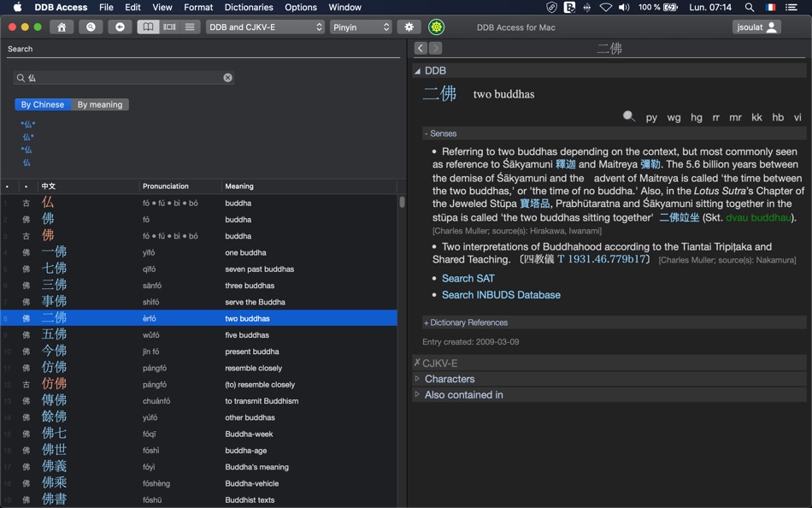Click the search history toolbar icon
This screenshot has height=508, width=812.
pyautogui.click(x=91, y=27)
